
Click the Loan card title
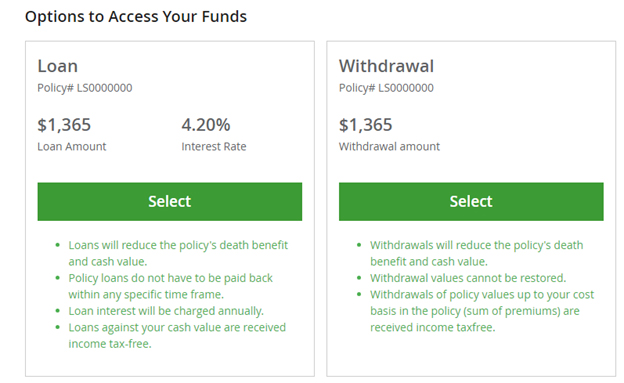[58, 66]
